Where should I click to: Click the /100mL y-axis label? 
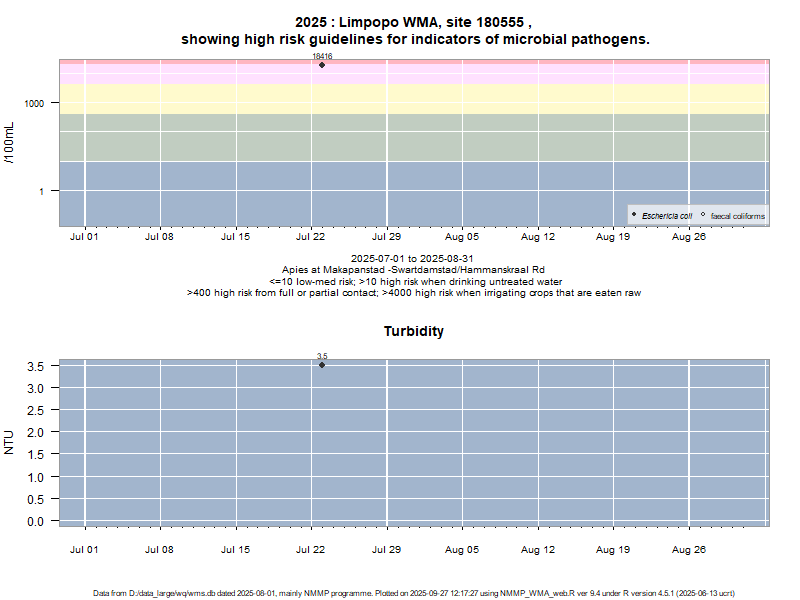pyautogui.click(x=10, y=143)
